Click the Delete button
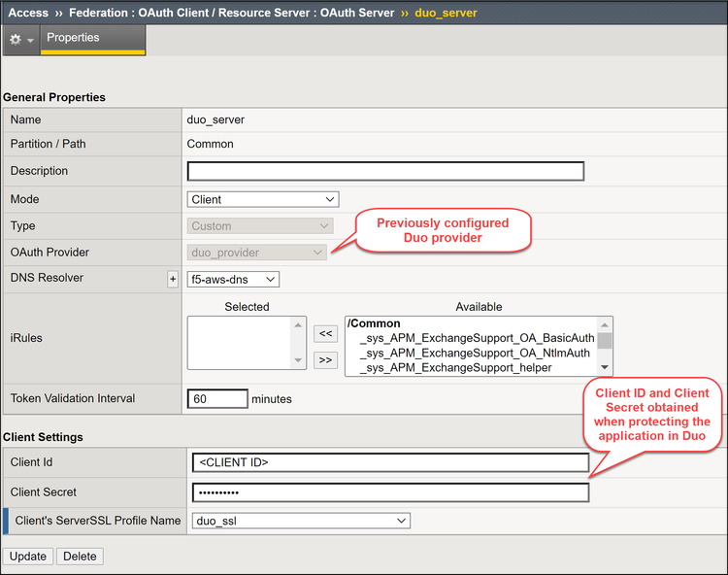The width and height of the screenshot is (728, 575). pyautogui.click(x=80, y=557)
